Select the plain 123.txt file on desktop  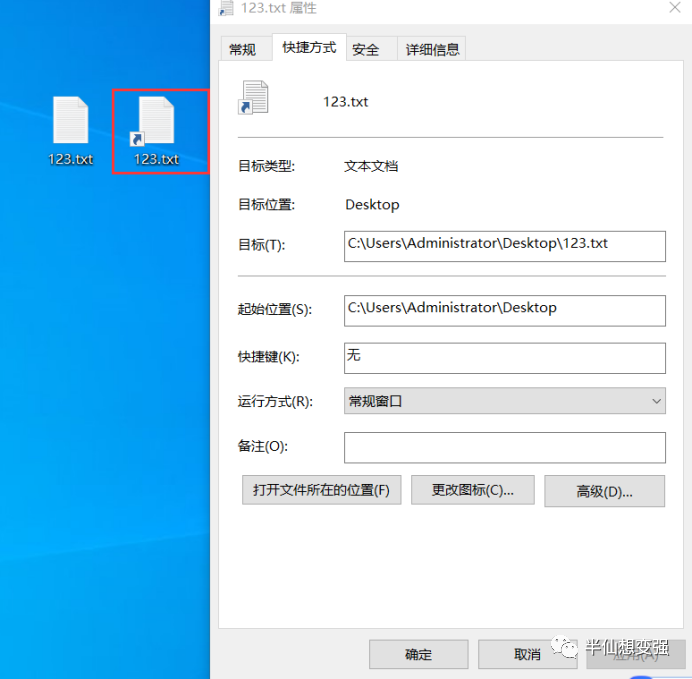71,130
